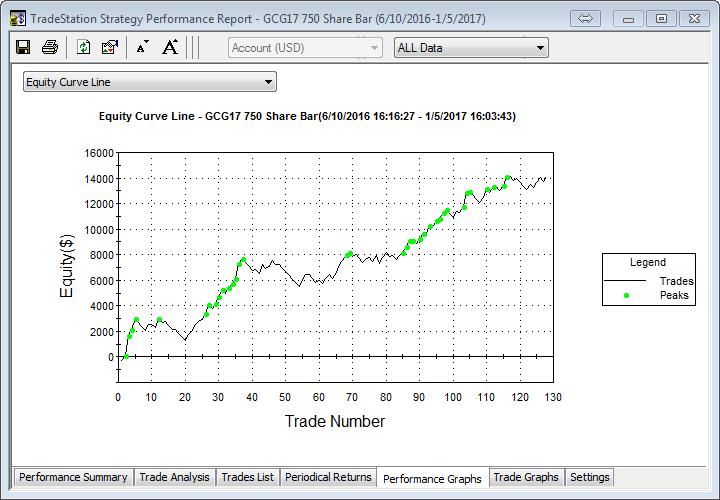Click the Trades line entry in legend

click(x=648, y=281)
